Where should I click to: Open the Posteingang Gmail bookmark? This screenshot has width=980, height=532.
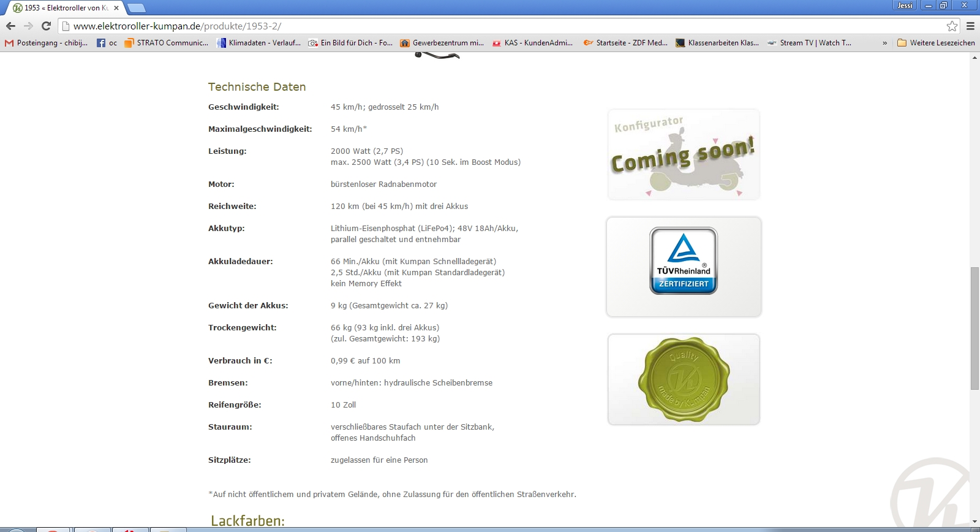(47, 43)
